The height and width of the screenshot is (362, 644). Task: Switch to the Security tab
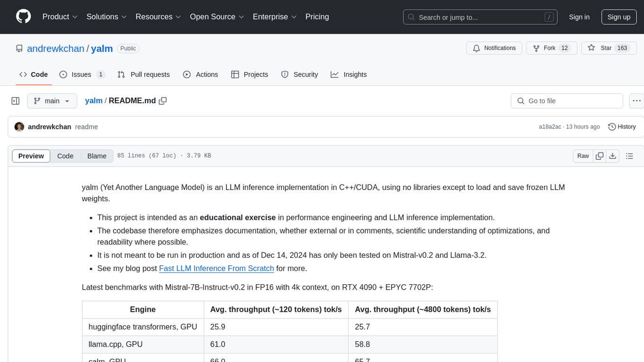[299, 74]
